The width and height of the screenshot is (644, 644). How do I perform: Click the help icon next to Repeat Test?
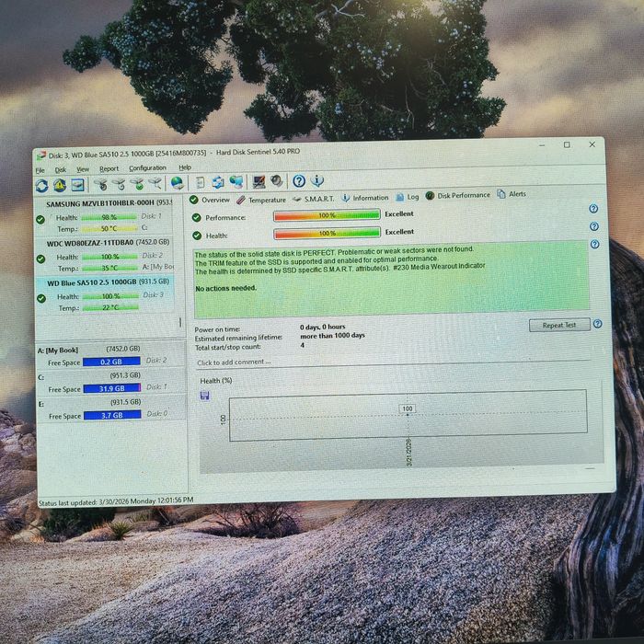598,324
